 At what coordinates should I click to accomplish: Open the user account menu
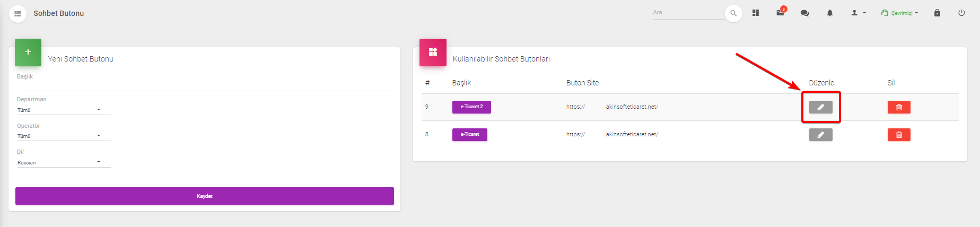coord(858,13)
